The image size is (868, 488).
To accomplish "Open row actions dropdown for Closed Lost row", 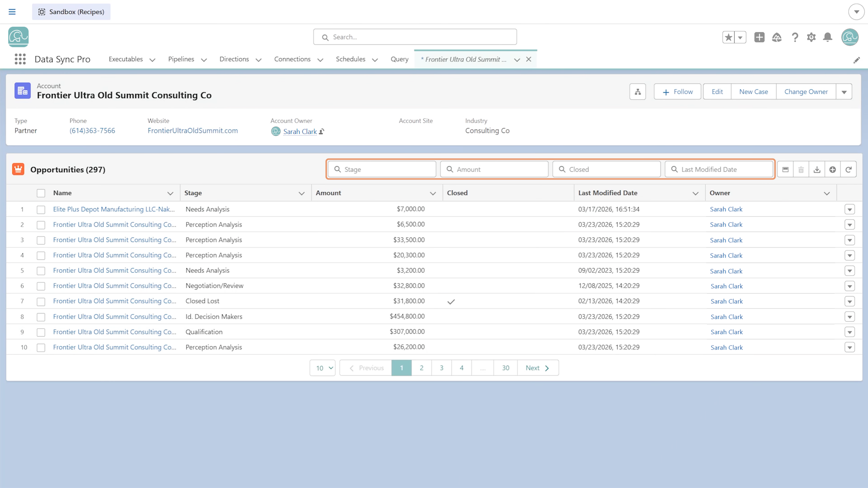I will (x=849, y=302).
